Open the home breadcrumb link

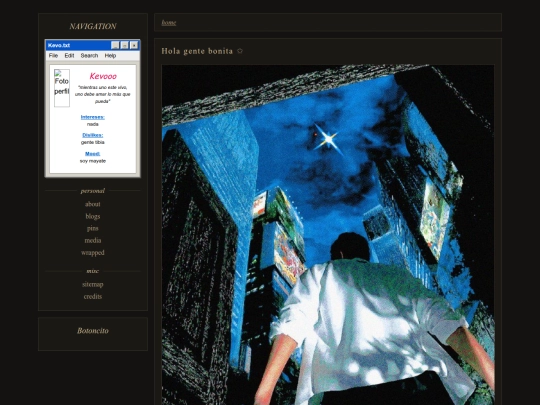point(169,23)
